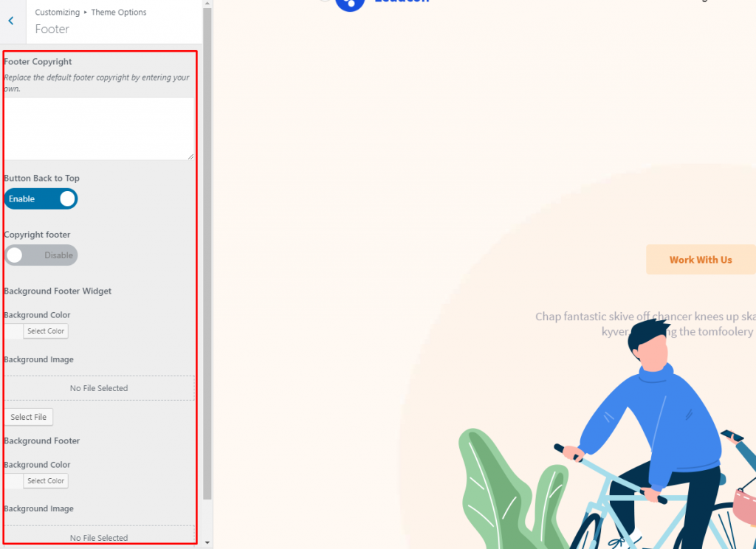Click the 'Chap fantastic skive off' paragraph

[x=645, y=324]
